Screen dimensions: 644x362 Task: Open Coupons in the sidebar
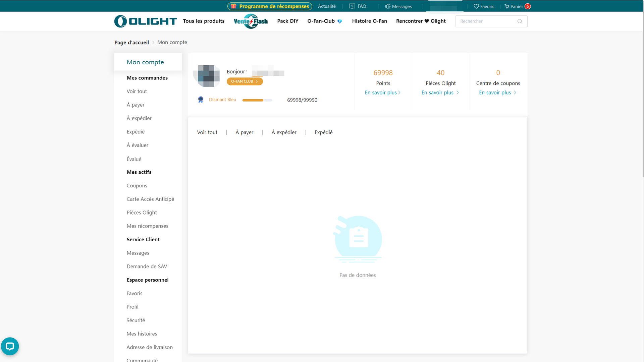pos(137,186)
